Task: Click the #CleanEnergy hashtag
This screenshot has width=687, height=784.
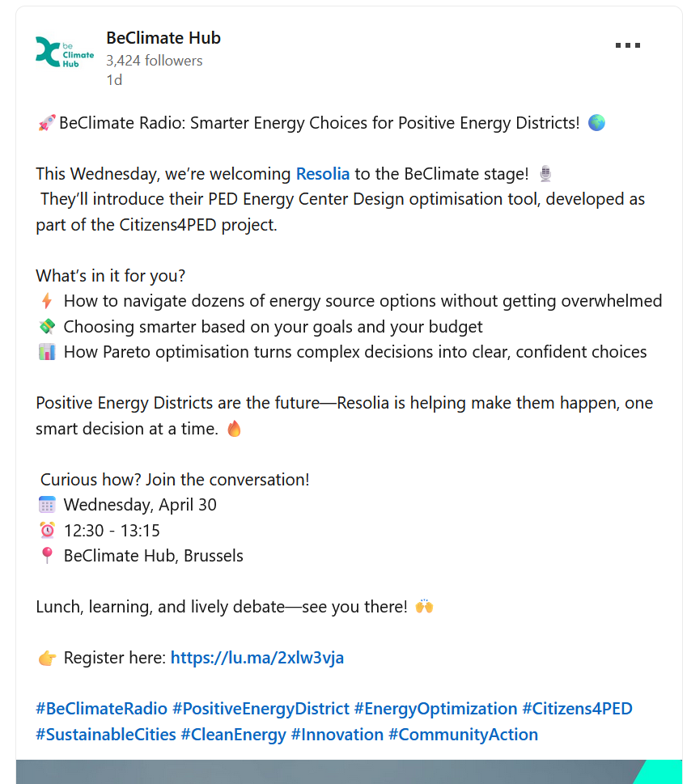Action: tap(234, 735)
